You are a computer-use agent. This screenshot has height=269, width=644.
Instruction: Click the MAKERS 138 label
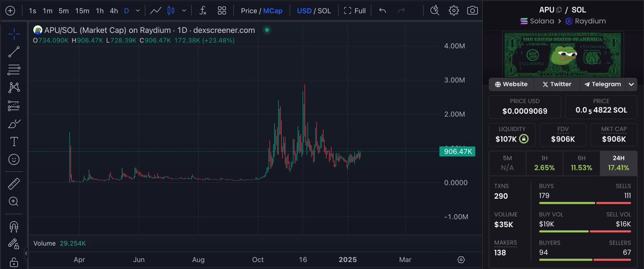tap(506, 248)
